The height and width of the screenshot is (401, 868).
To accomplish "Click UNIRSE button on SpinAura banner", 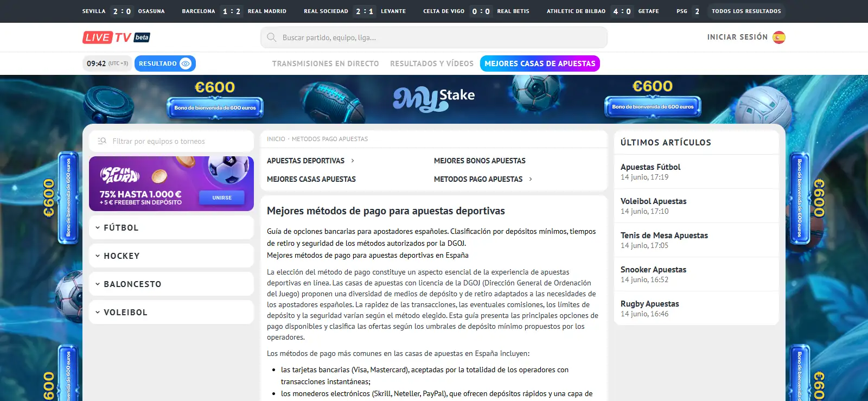I will point(222,198).
